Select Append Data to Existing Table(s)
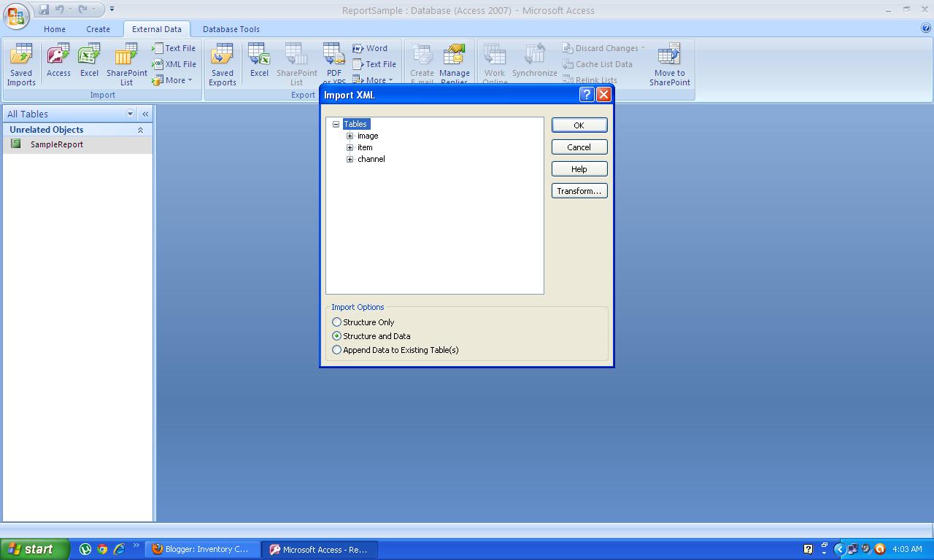The width and height of the screenshot is (934, 560). [x=395, y=350]
